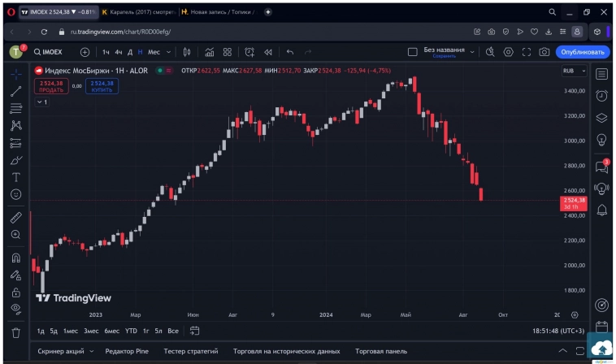
Task: Select the zoom-in tool
Action: (x=16, y=235)
